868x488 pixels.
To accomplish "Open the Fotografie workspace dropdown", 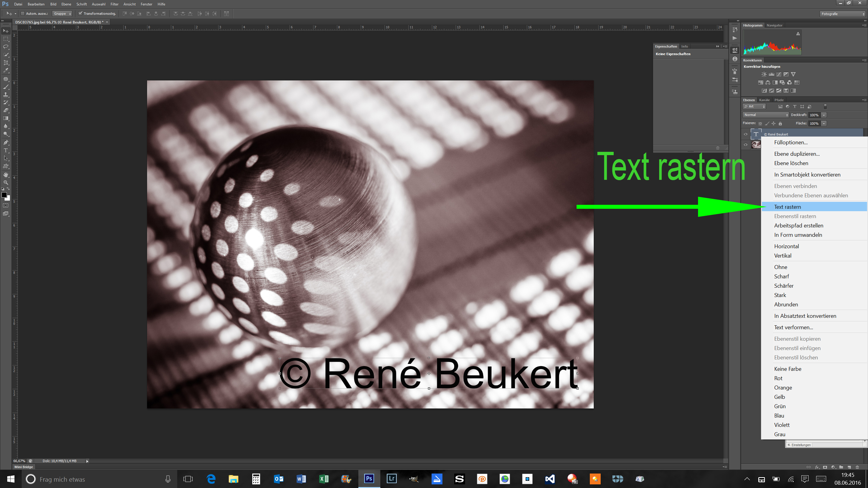I will [843, 14].
